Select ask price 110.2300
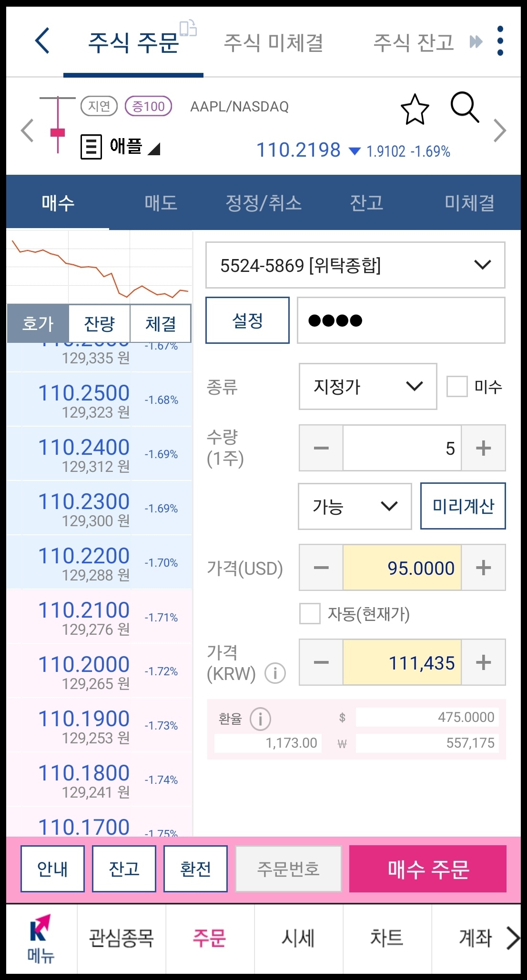 (99, 508)
